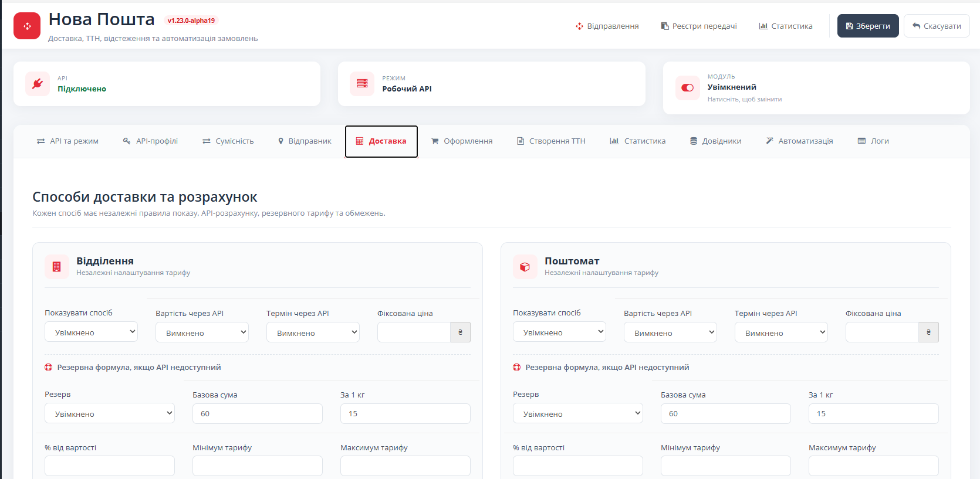Open the Відправник tab

coord(305,141)
